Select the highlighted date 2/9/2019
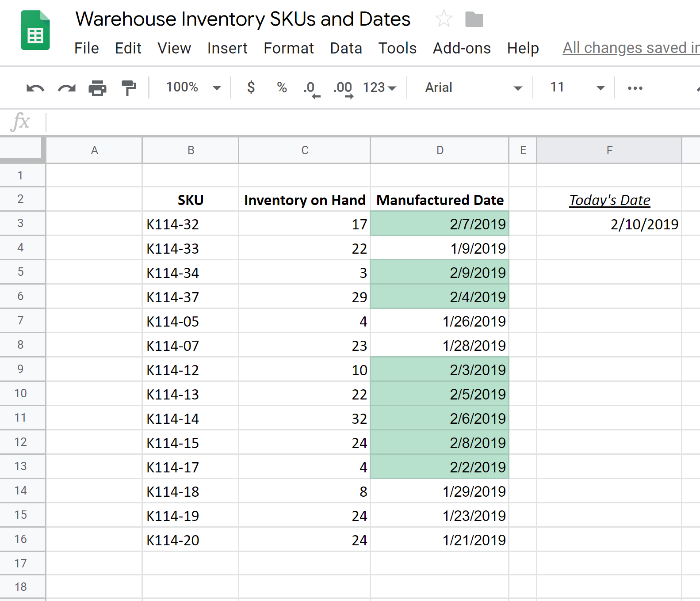 pos(440,273)
